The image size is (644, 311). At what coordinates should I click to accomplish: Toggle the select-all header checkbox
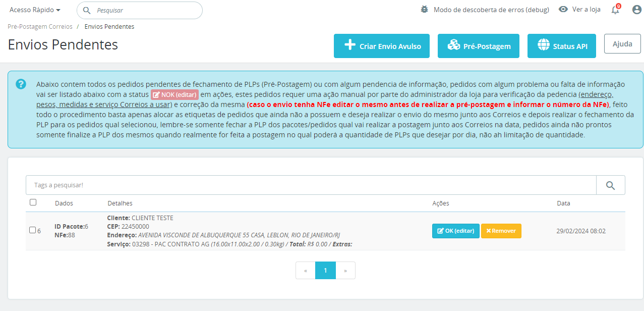(33, 202)
